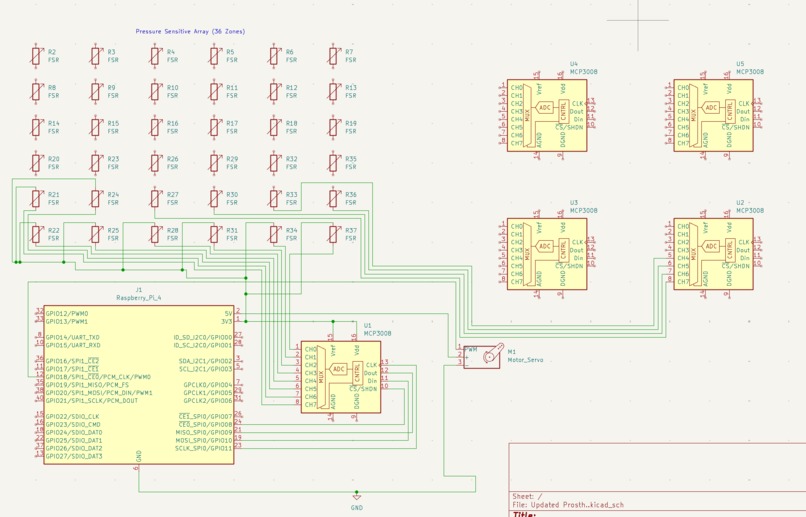Click the 'Raspberry_Pi_4' value label
Image resolution: width=806 pixels, height=517 pixels.
(139, 298)
